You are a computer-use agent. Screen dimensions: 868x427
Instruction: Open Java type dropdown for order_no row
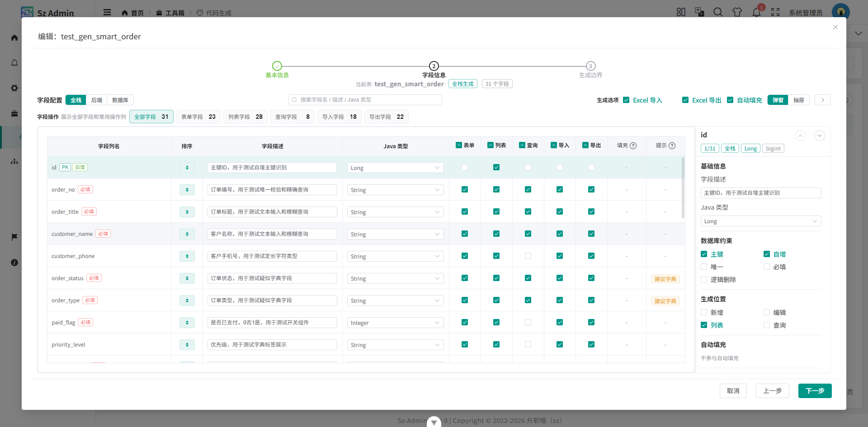click(396, 190)
